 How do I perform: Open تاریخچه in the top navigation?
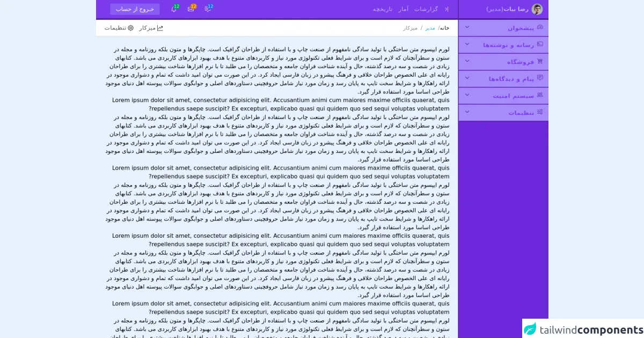[x=383, y=9]
